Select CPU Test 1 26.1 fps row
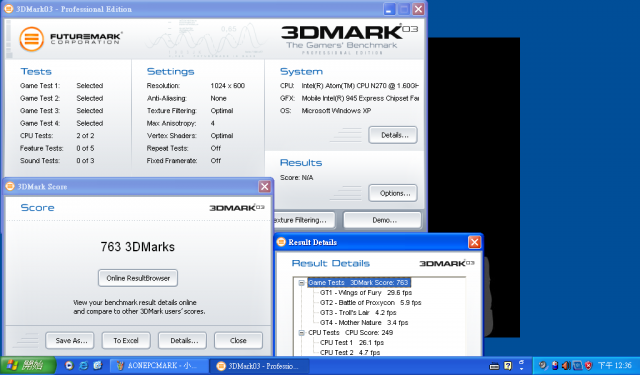The height and width of the screenshot is (375, 640). pyautogui.click(x=352, y=342)
